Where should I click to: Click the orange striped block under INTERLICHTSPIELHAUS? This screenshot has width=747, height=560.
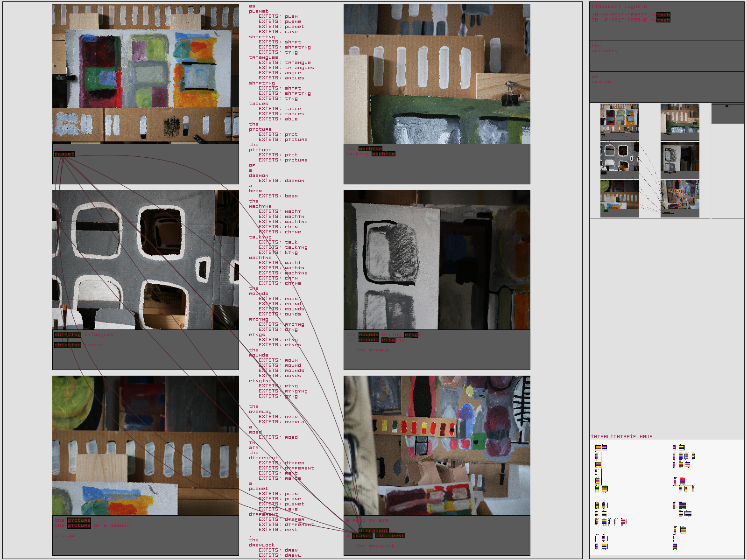click(x=598, y=448)
